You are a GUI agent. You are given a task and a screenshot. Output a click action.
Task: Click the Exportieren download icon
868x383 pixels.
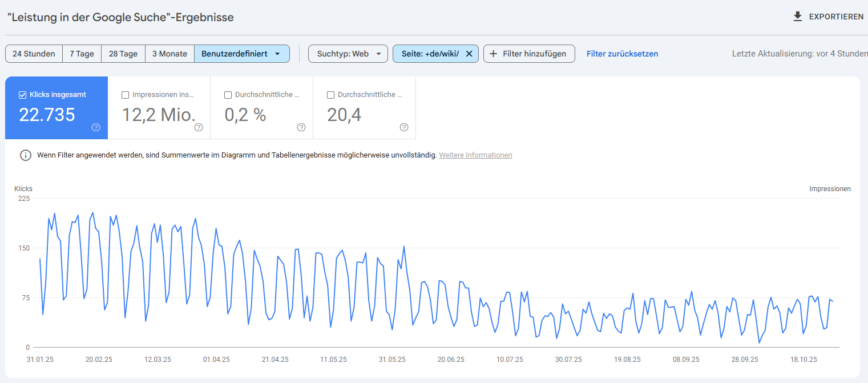click(797, 17)
